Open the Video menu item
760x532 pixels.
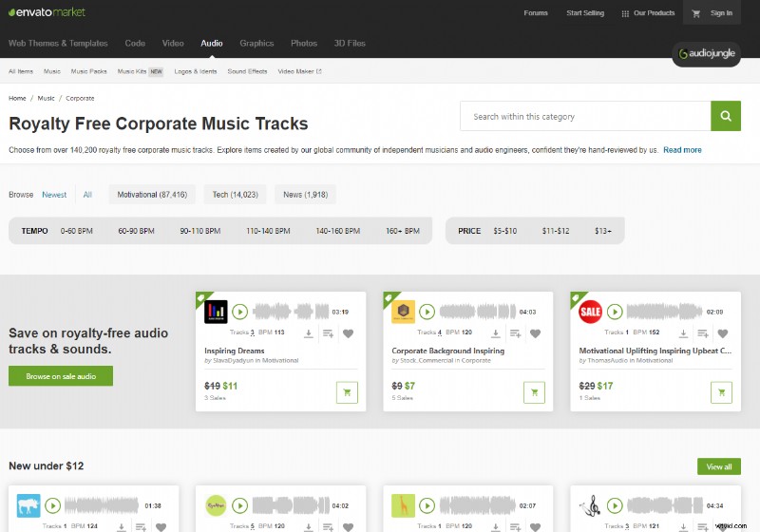(173, 43)
